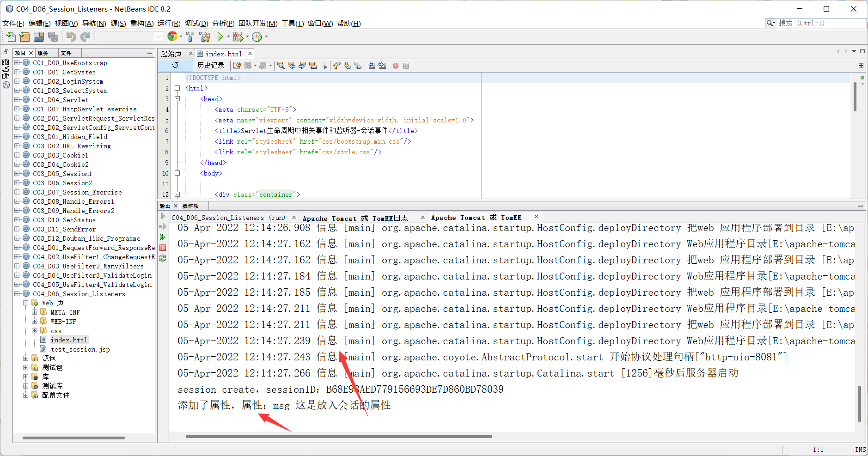Stop macro recording with gray square icon
This screenshot has width=868, height=456.
point(406,66)
